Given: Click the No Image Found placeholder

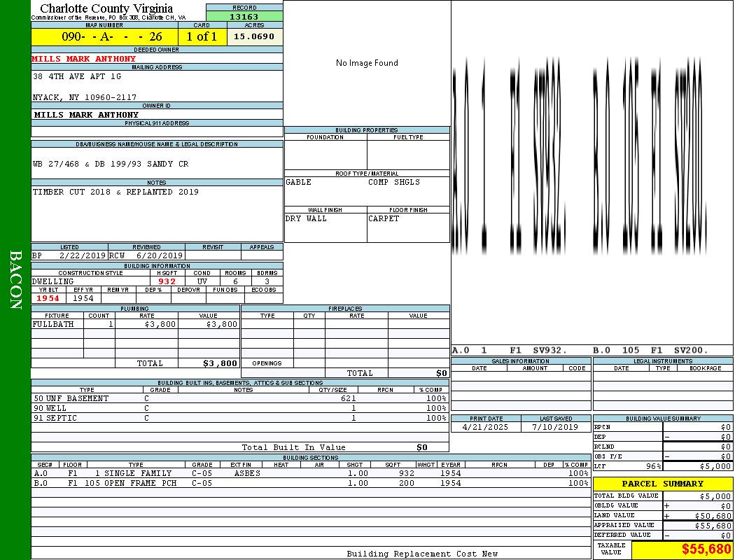Looking at the screenshot, I should pos(367,63).
